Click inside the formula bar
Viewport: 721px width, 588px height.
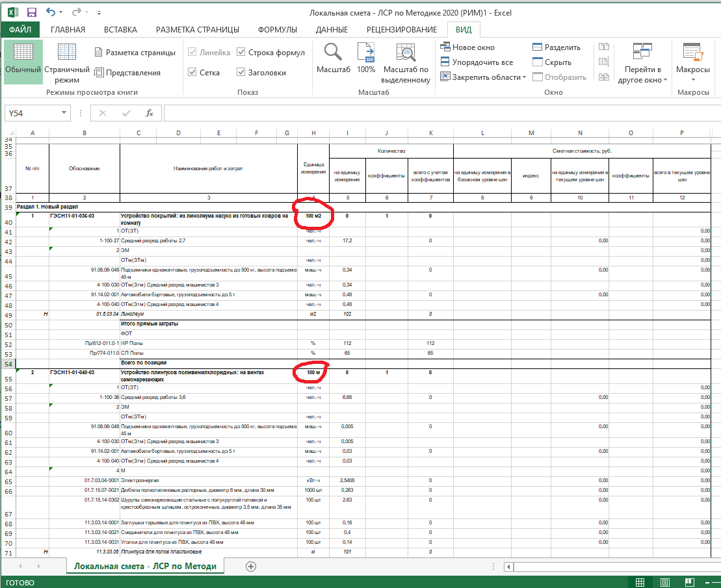tap(441, 113)
